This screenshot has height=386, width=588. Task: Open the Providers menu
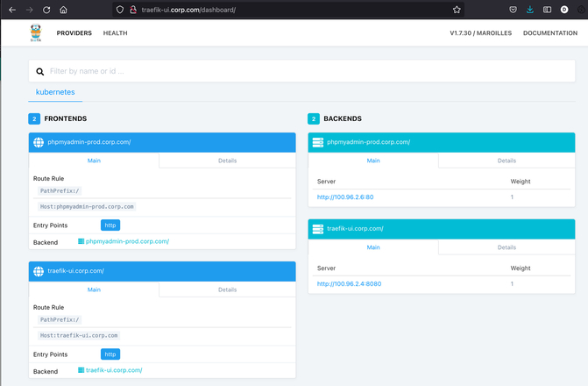pos(74,33)
